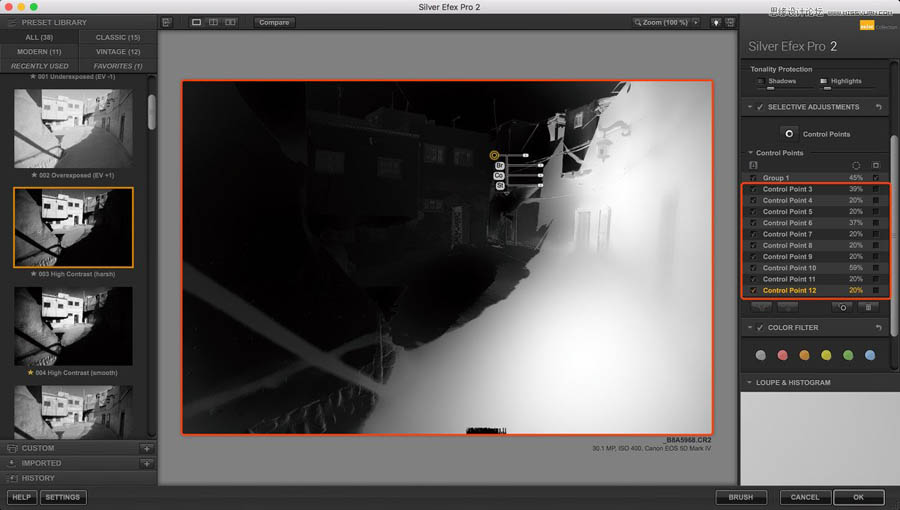Enable selection mask for Control Point 12

[x=876, y=290]
